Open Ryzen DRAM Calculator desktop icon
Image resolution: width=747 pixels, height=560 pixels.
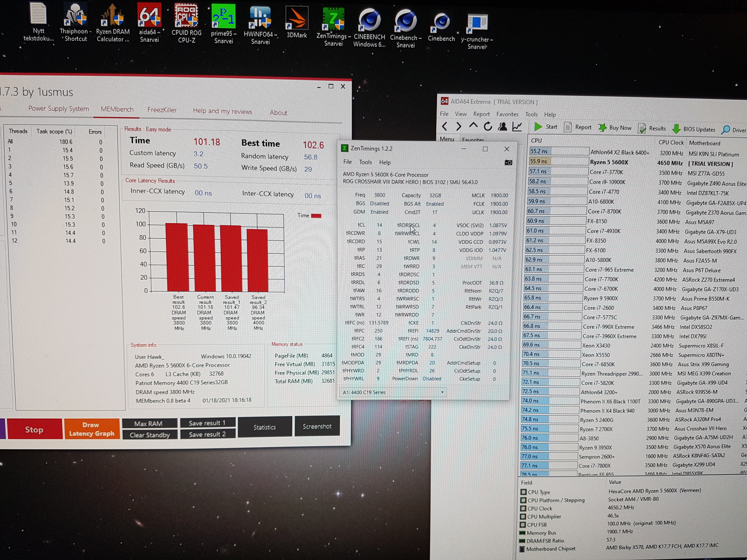[x=113, y=23]
